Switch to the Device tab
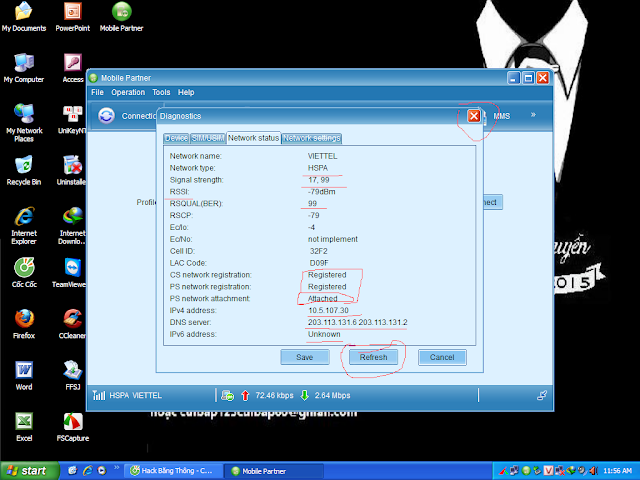The width and height of the screenshot is (640, 480). pyautogui.click(x=176, y=138)
